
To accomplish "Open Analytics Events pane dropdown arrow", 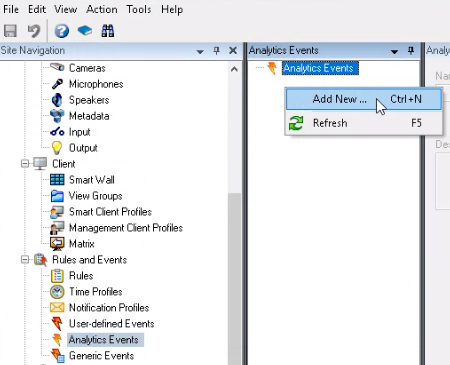I will (394, 51).
